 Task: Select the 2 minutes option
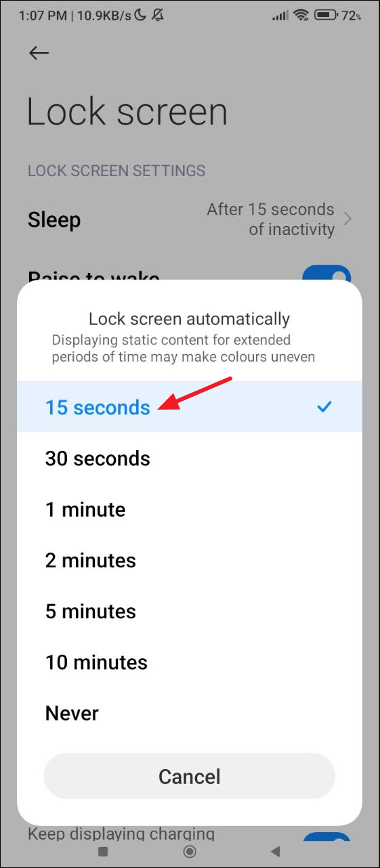[x=190, y=560]
